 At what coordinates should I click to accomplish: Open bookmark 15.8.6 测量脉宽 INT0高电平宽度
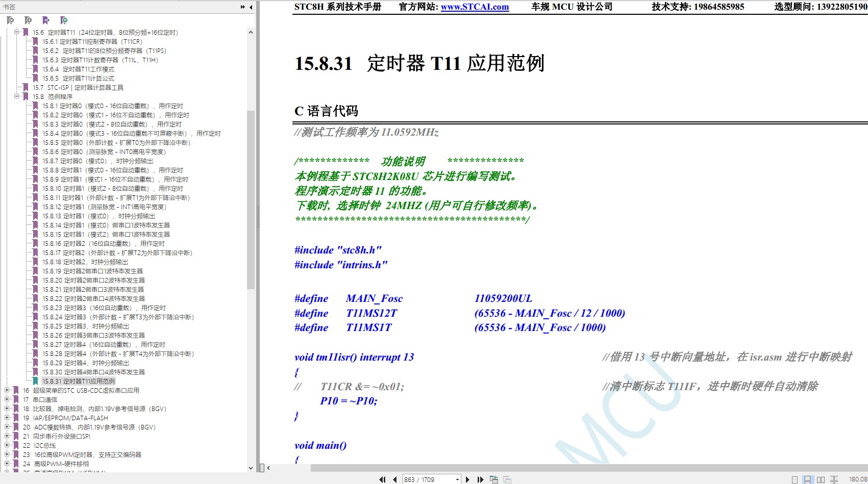point(104,152)
